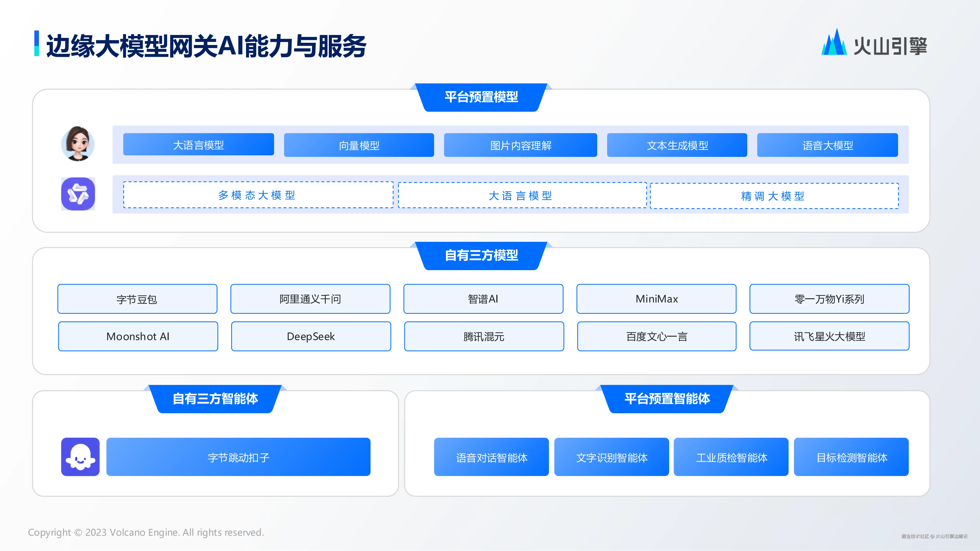Choose the 字节豆包 model box
This screenshot has height=551, width=980.
pos(137,299)
